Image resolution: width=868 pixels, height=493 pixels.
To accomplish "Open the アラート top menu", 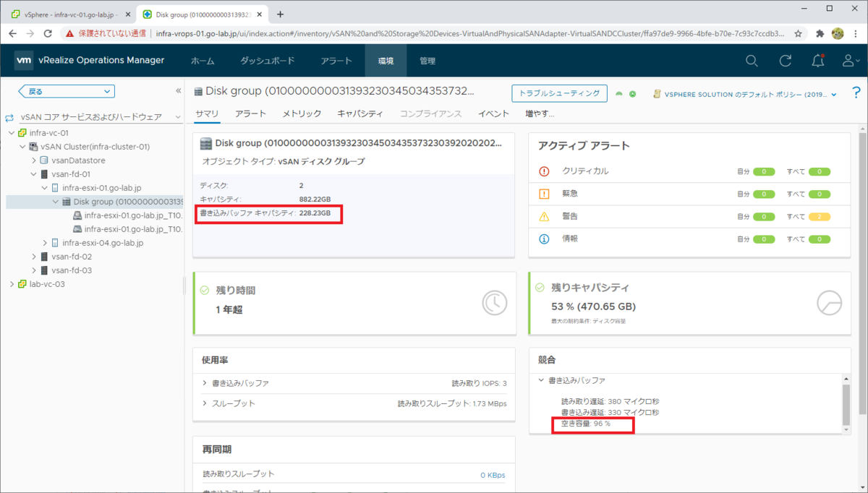I will (336, 61).
